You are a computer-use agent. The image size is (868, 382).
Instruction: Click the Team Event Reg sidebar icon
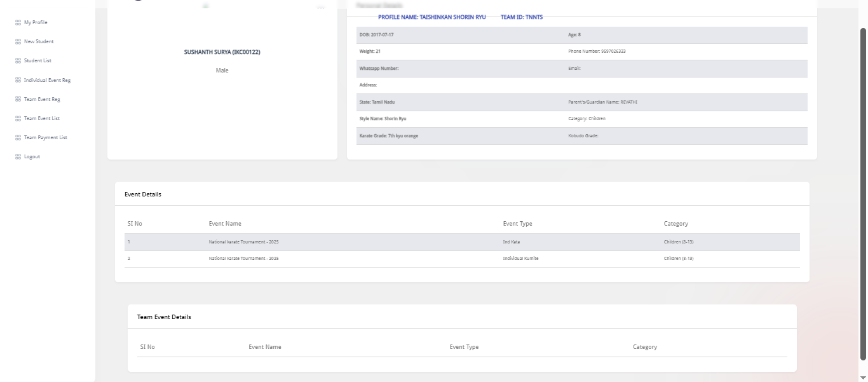coord(18,100)
